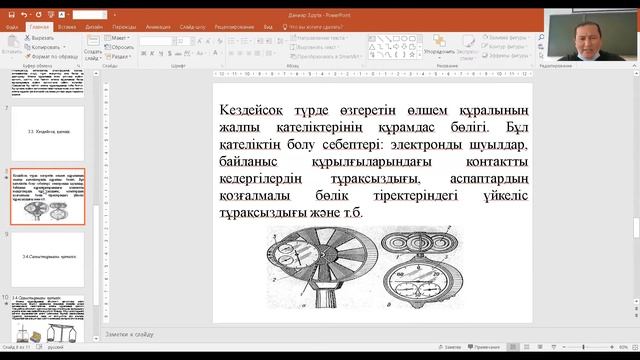Center text alignment toggle
The height and width of the screenshot is (360, 640).
click(x=240, y=53)
